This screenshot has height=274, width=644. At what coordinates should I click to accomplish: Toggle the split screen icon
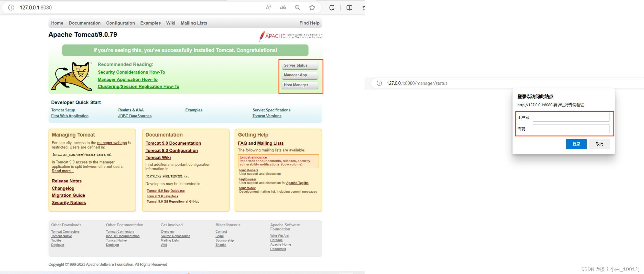349,7
